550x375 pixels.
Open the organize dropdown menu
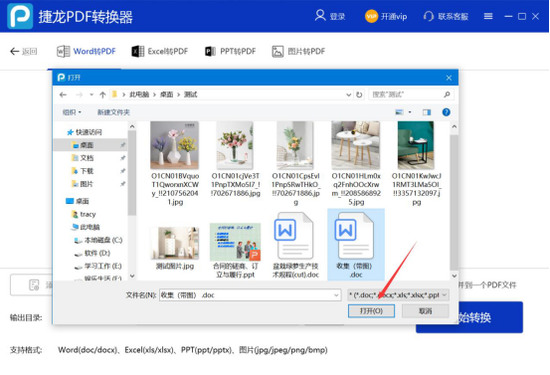[72, 112]
